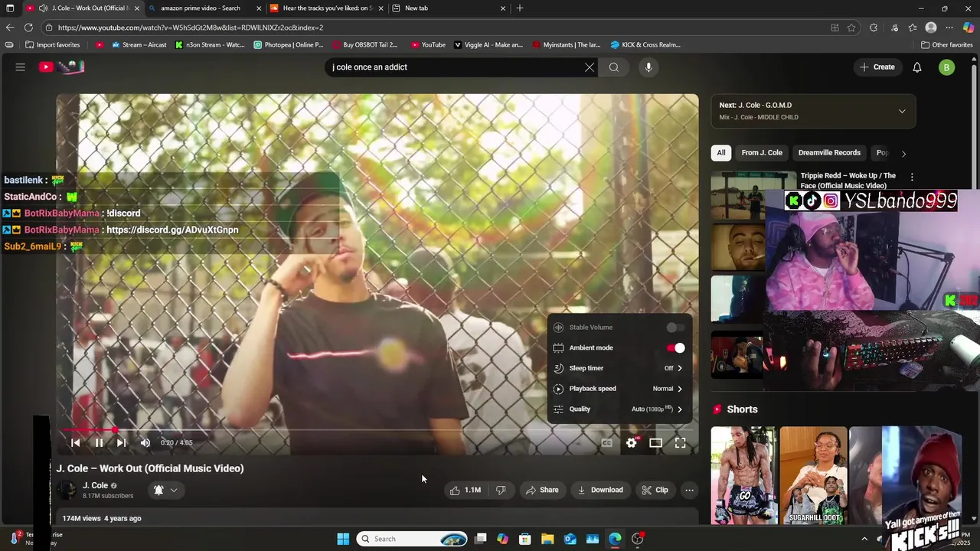Clear the search text with X
980x551 pixels.
pyautogui.click(x=590, y=67)
